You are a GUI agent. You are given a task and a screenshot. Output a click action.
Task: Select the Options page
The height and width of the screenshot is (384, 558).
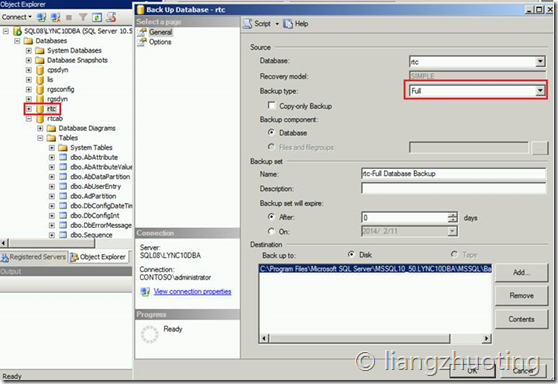point(160,42)
